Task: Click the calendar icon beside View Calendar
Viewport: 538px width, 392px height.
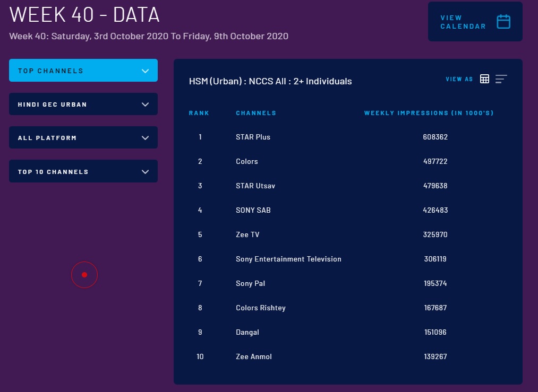Action: coord(503,22)
